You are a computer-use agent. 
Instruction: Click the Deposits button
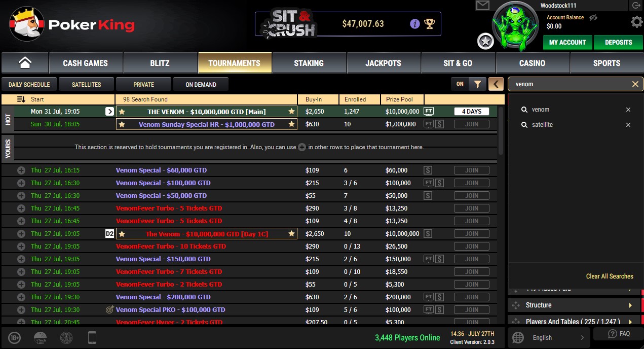tap(618, 42)
